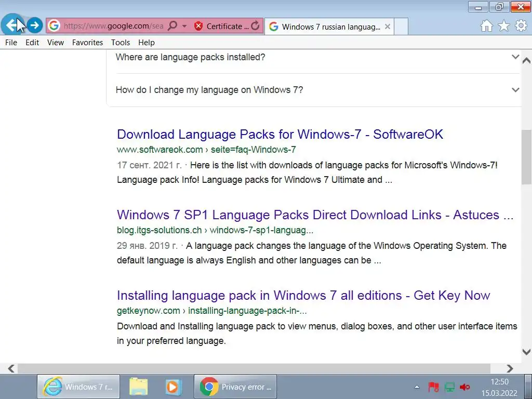Image resolution: width=532 pixels, height=399 pixels.
Task: Open Favorites star icon
Action: click(504, 25)
